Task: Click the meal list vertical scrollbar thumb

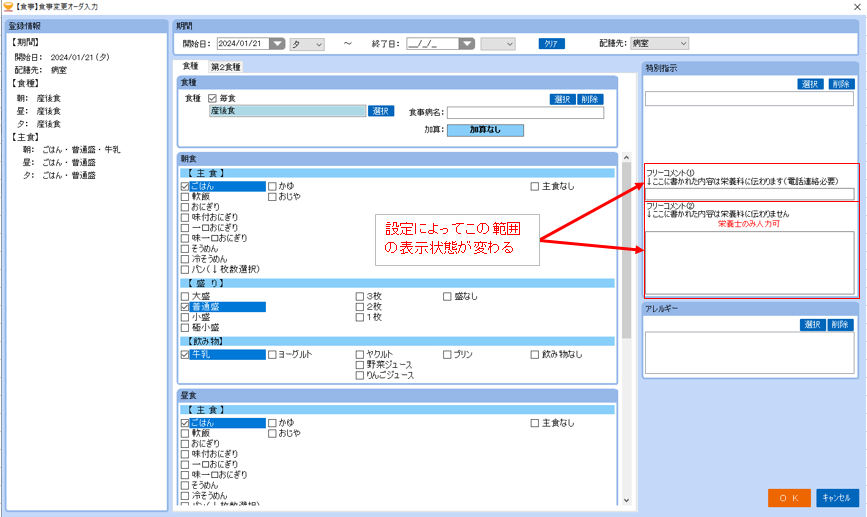Action: coord(626,250)
